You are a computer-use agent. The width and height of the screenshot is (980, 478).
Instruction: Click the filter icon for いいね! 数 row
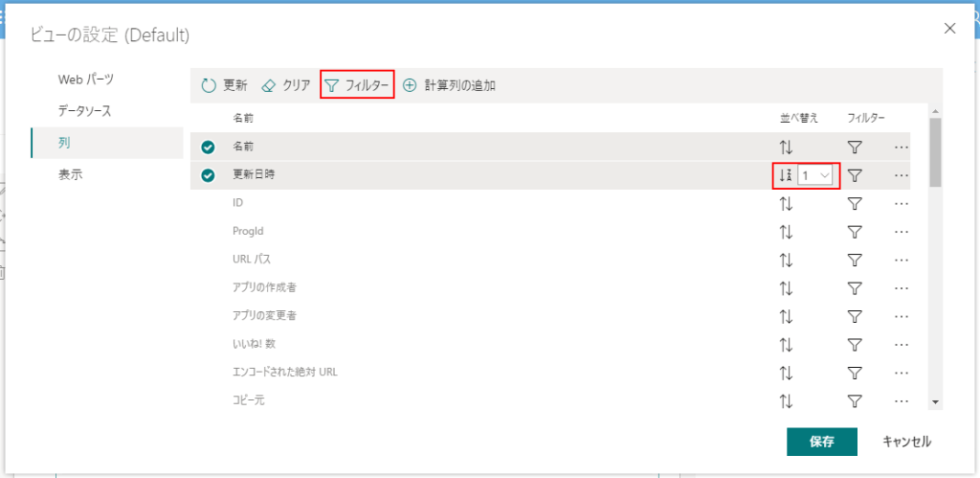(855, 344)
